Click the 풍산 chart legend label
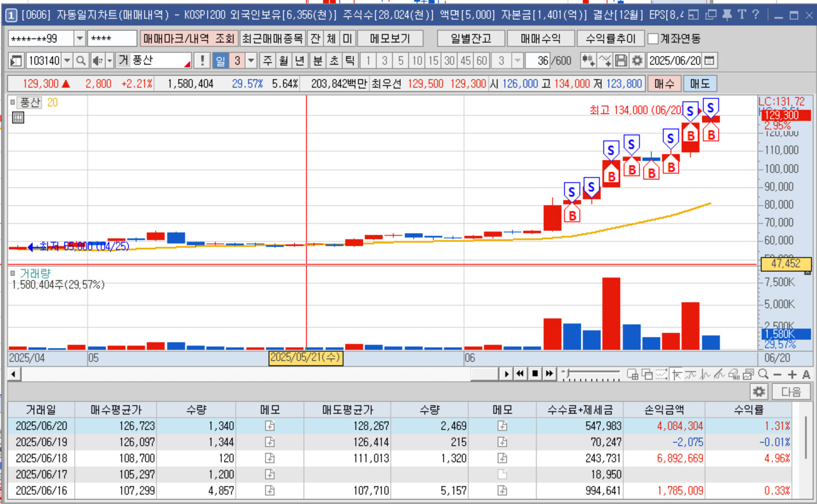The height and width of the screenshot is (504, 817). pos(30,103)
